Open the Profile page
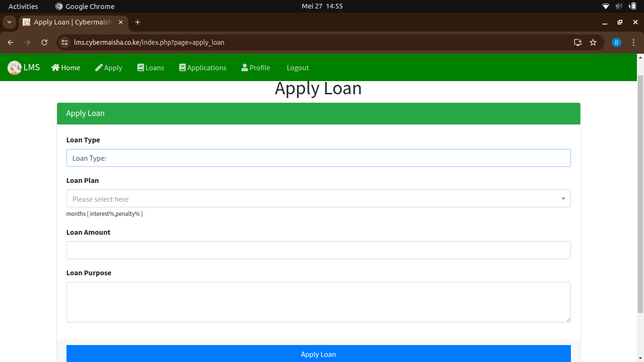Screen dimensions: 644x362 pos(256,67)
